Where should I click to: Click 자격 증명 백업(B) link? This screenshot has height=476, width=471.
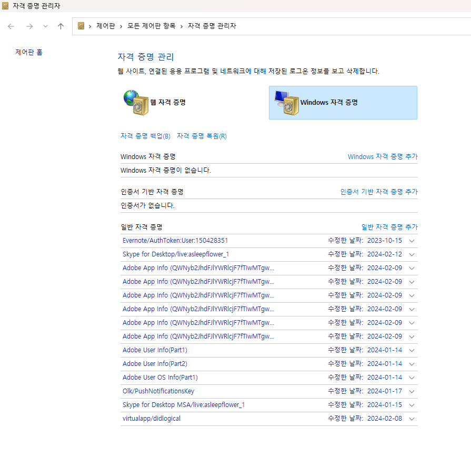(x=145, y=136)
